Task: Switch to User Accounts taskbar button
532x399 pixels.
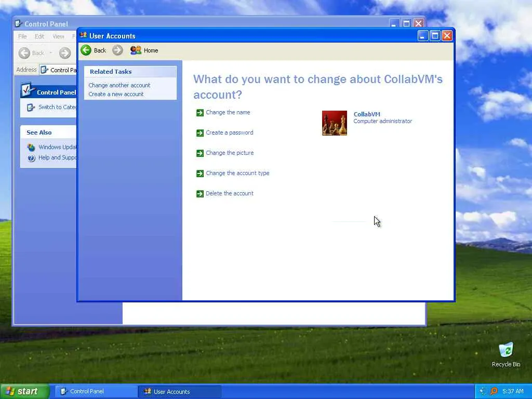Action: tap(180, 392)
